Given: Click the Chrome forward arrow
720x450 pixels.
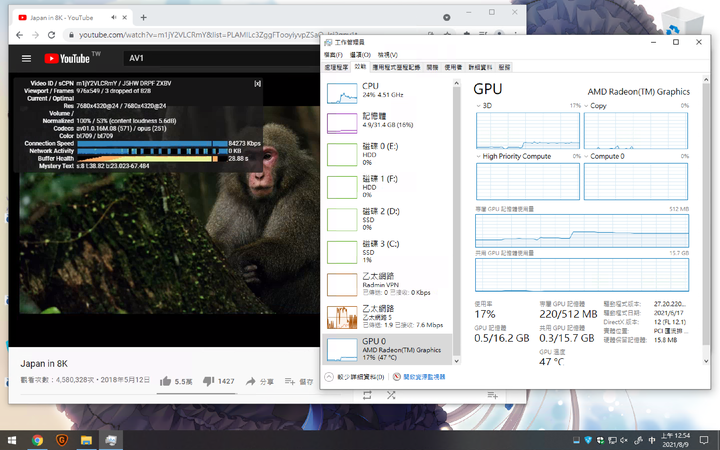Looking at the screenshot, I should click(35, 35).
